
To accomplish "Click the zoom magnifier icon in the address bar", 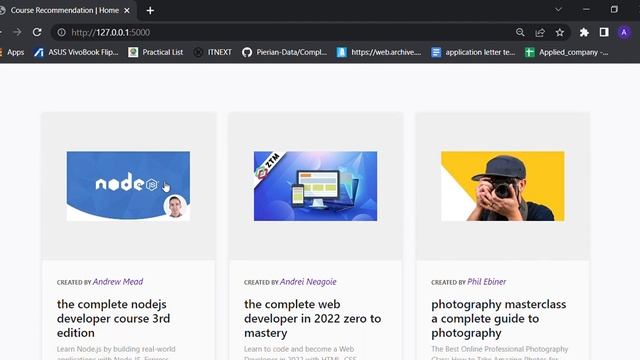I will pyautogui.click(x=520, y=32).
